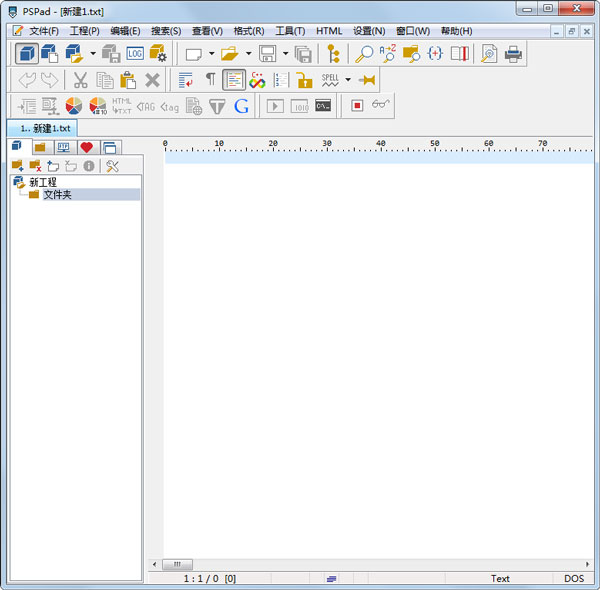The image size is (600, 590).
Task: Switch to the favorites heart tab
Action: pos(87,147)
